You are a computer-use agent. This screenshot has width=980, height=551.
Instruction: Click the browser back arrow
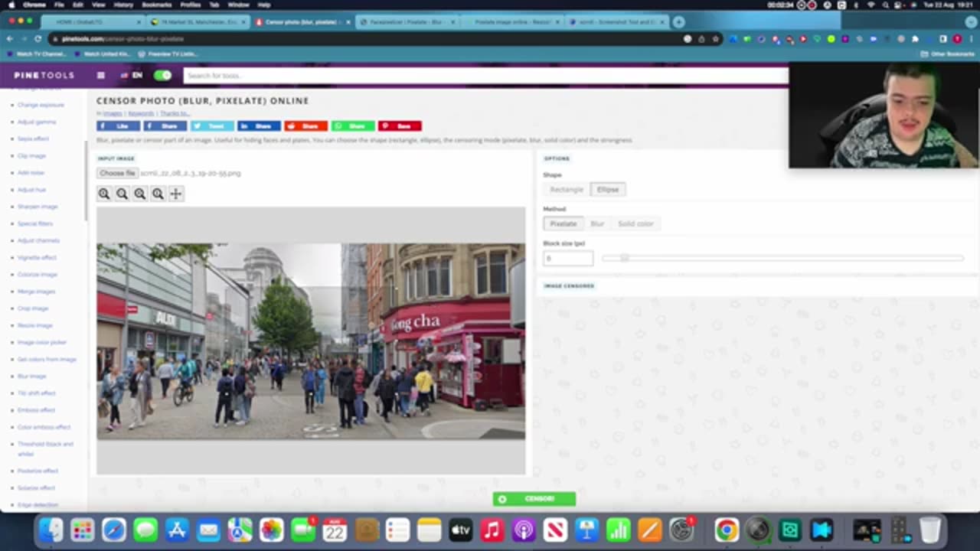10,38
